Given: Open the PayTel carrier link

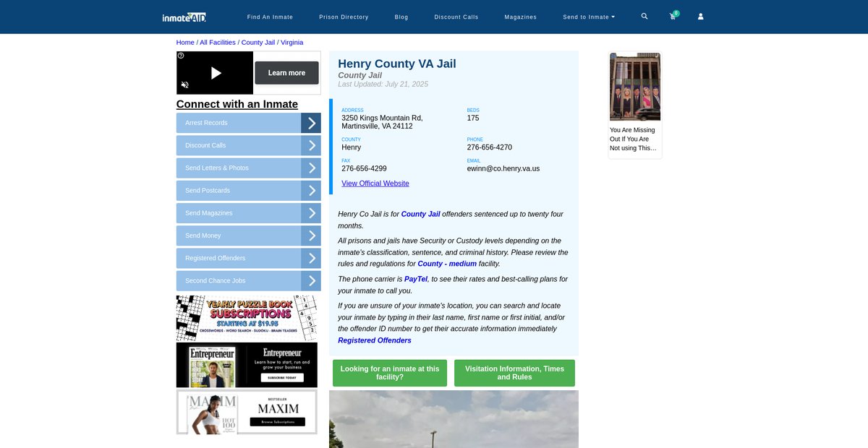Looking at the screenshot, I should pyautogui.click(x=416, y=279).
